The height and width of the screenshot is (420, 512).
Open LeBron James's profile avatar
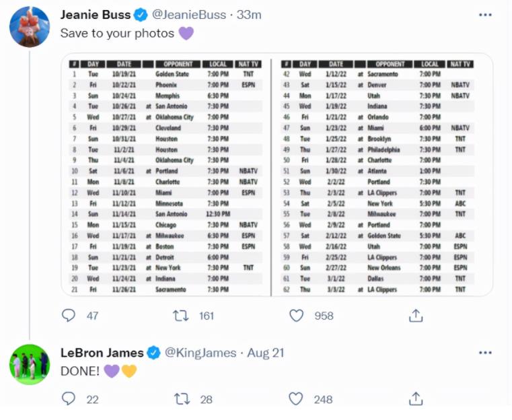click(x=29, y=364)
